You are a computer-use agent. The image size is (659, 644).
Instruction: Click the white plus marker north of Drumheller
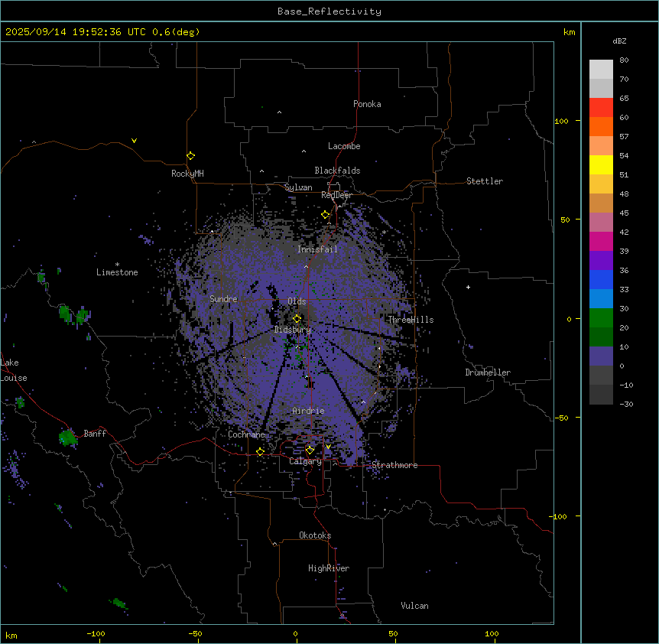[x=468, y=287]
